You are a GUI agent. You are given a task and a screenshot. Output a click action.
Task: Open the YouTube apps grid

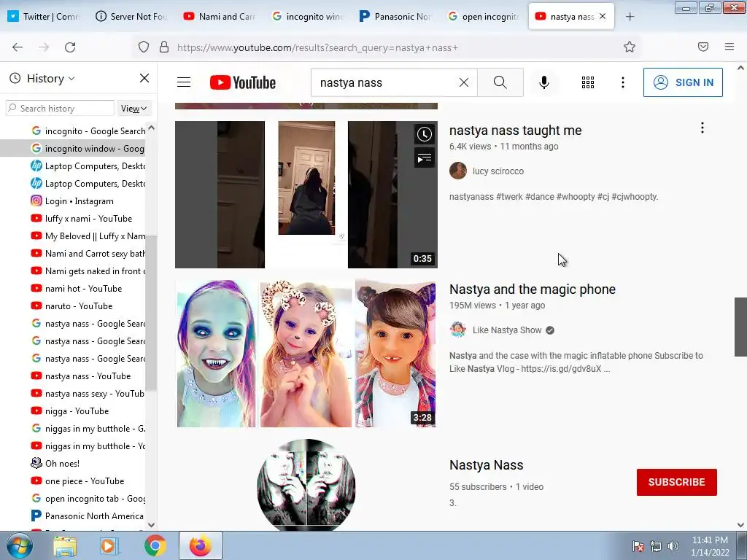click(588, 82)
